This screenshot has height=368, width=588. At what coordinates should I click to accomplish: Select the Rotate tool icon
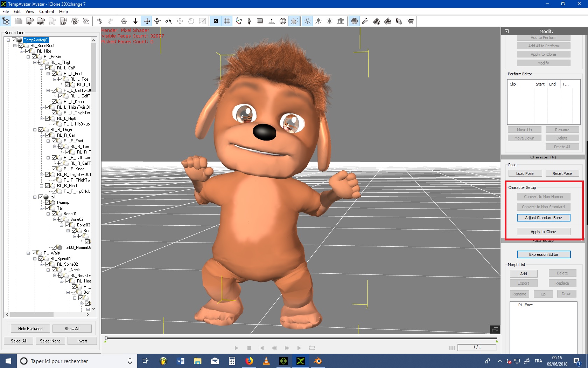click(x=157, y=21)
